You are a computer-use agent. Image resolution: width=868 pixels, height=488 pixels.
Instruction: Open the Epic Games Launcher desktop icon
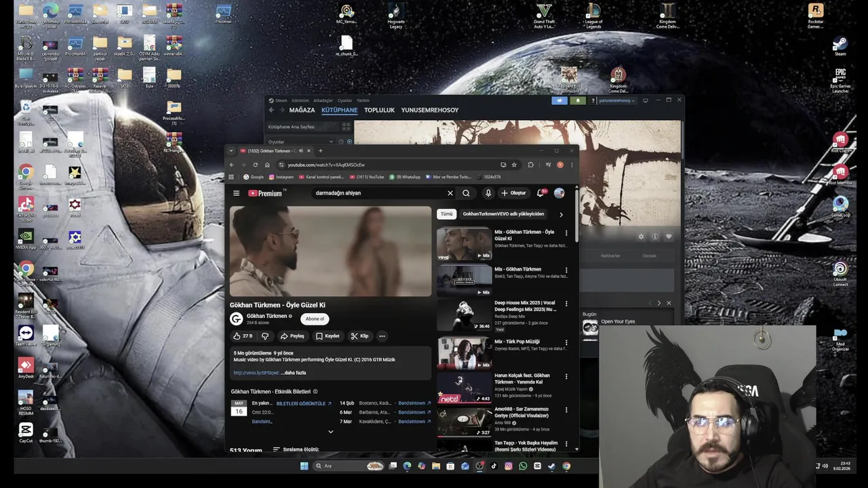coord(840,81)
